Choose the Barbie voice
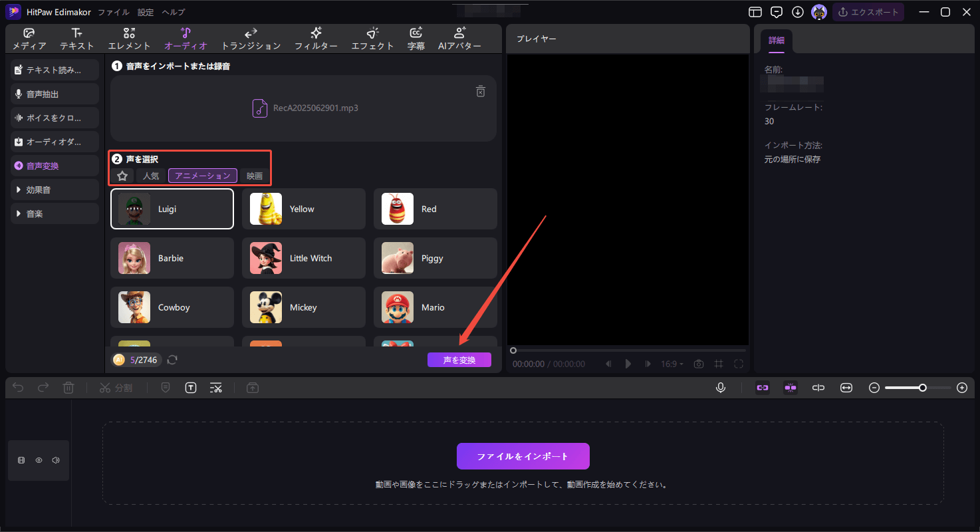980x532 pixels. pyautogui.click(x=172, y=258)
